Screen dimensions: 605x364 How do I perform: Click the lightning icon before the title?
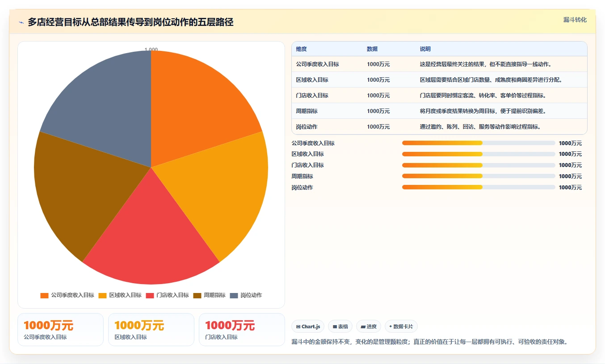click(x=21, y=22)
